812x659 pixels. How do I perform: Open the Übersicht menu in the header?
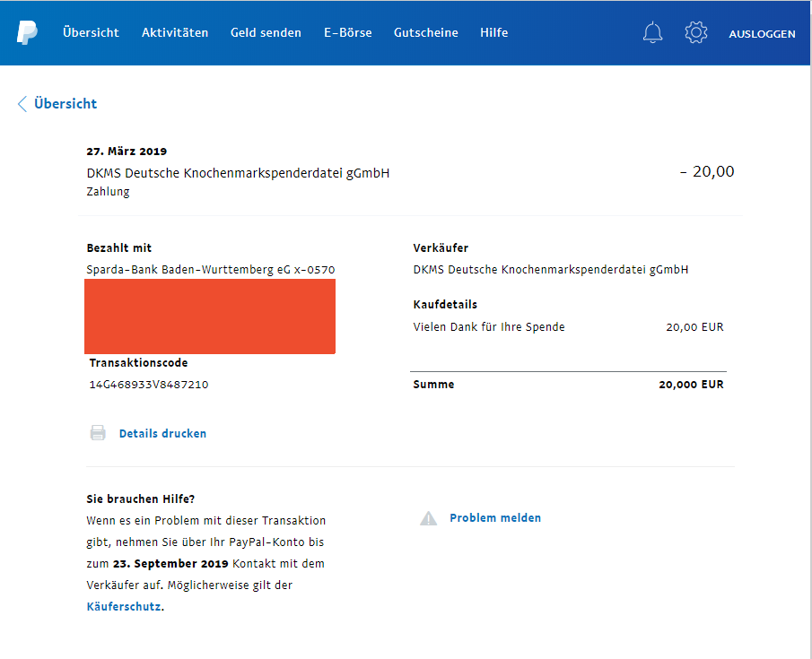91,32
